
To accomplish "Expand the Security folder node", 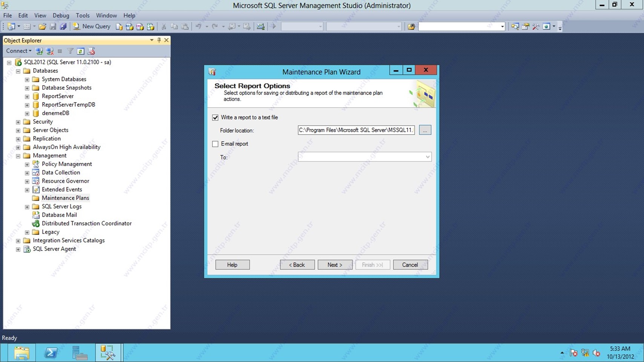I will coord(18,122).
